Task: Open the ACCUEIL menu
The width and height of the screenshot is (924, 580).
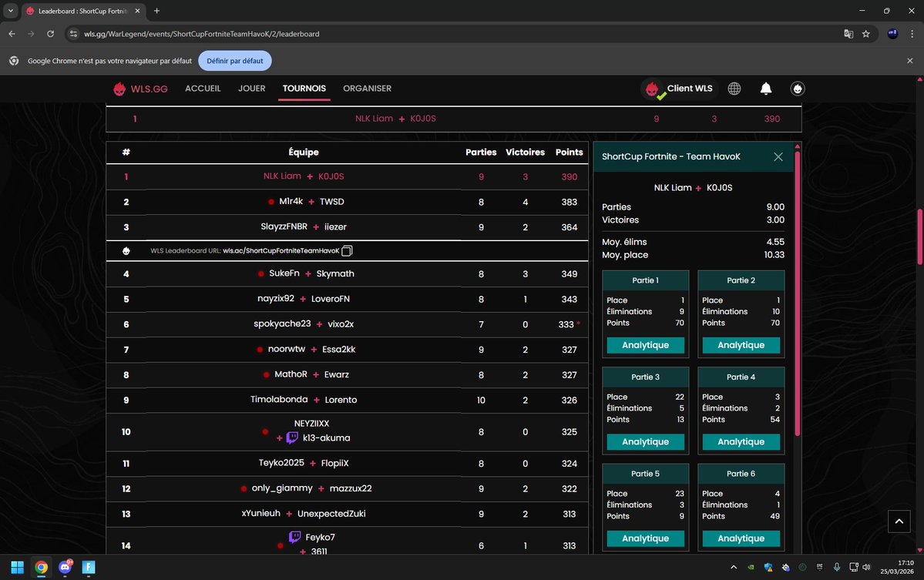Action: coord(203,89)
